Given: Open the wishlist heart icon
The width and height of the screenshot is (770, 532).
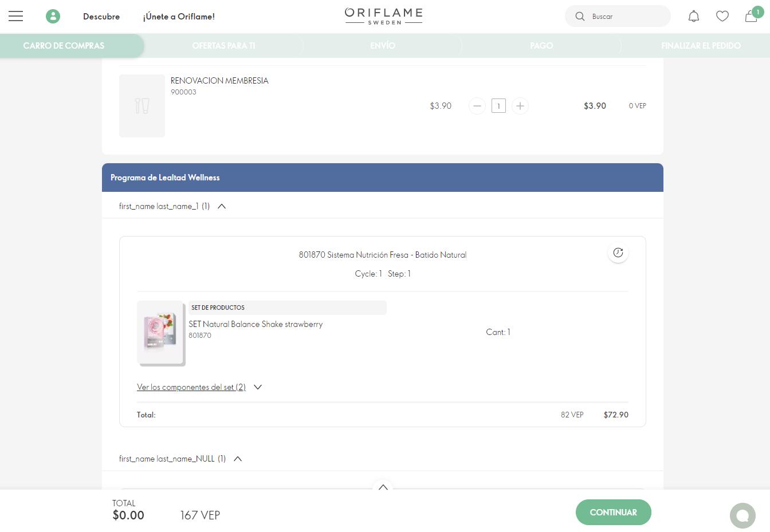Looking at the screenshot, I should click(722, 17).
